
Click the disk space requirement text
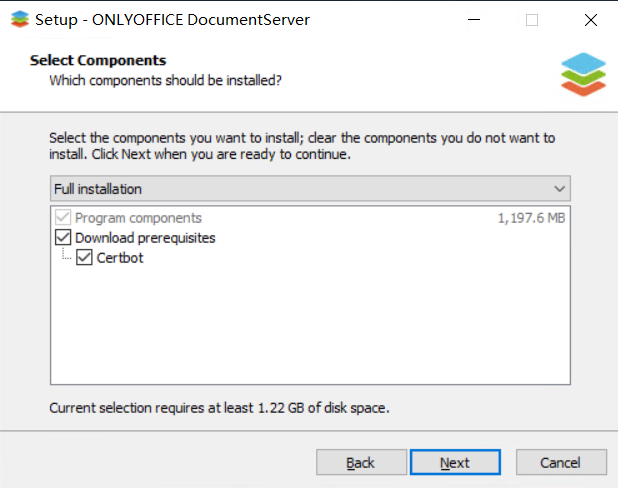[x=219, y=408]
